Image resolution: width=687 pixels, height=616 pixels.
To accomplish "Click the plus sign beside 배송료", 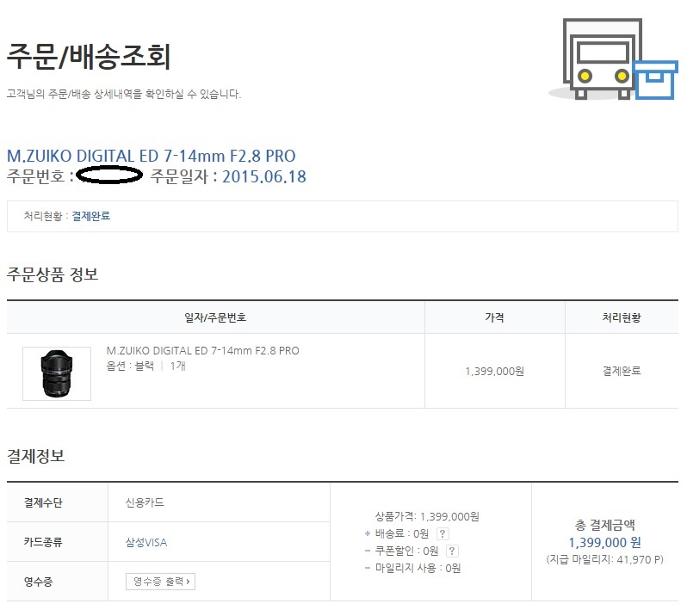I will coord(367,534).
